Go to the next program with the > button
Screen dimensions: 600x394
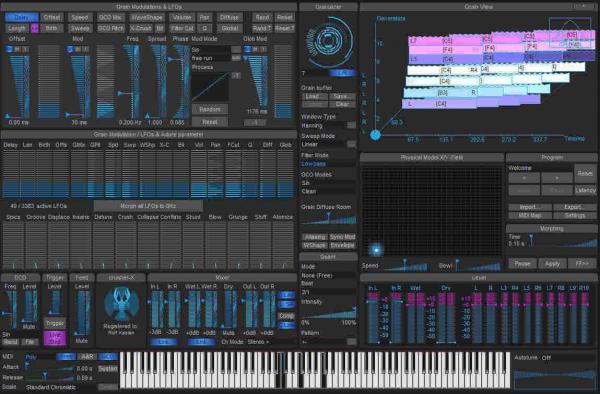point(556,178)
